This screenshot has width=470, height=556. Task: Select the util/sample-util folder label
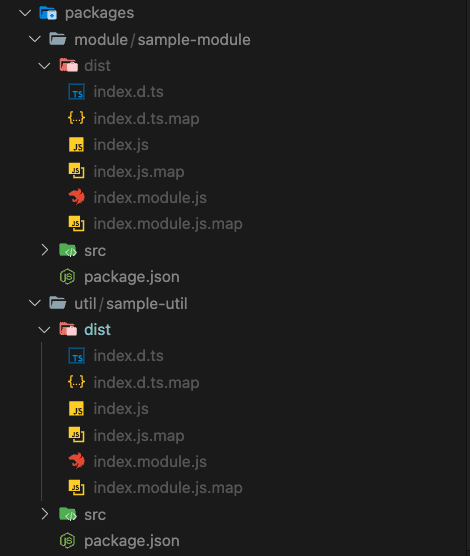tap(131, 304)
